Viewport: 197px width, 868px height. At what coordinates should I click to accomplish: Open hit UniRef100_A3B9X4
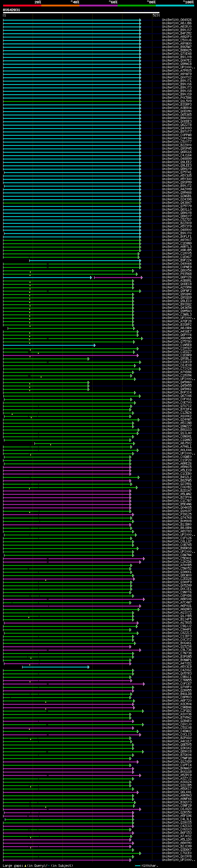pos(177,108)
